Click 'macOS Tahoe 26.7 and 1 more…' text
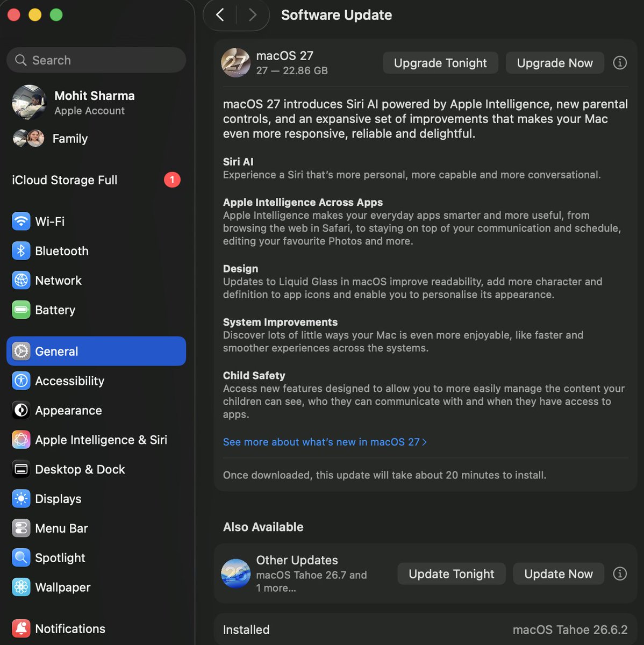The width and height of the screenshot is (644, 645). point(311,582)
